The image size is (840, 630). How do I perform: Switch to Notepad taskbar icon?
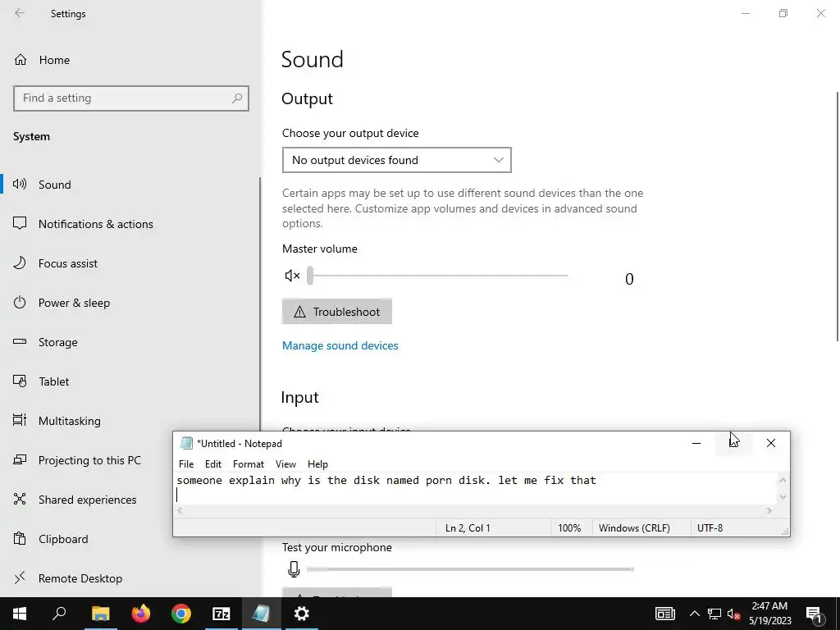(262, 614)
